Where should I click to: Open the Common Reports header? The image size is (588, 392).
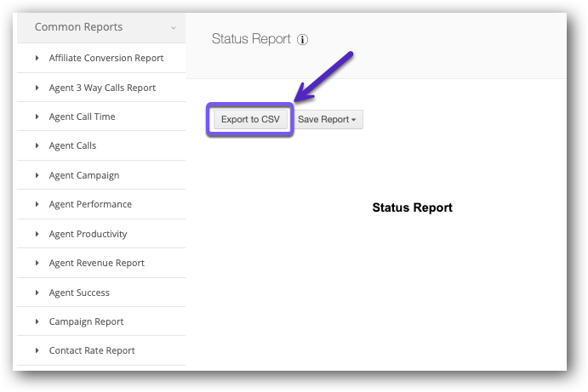click(101, 28)
